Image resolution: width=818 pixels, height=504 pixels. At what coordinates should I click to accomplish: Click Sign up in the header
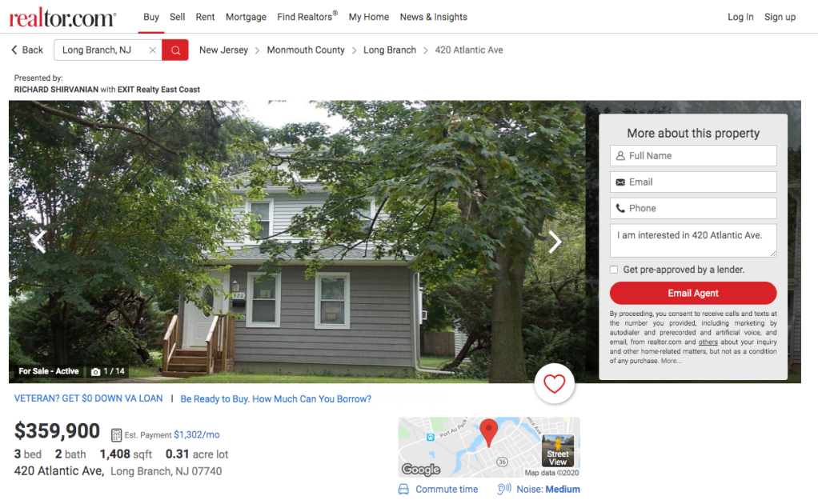click(780, 17)
